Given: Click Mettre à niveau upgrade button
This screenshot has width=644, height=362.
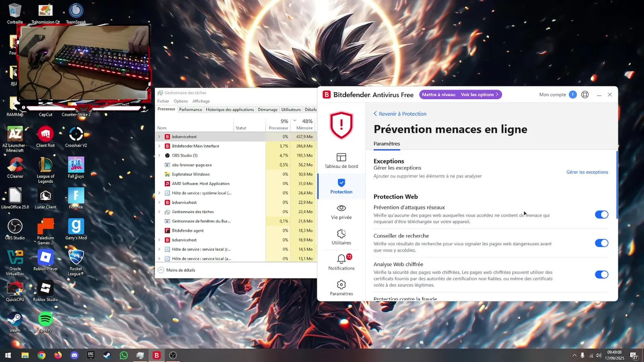Looking at the screenshot, I should tap(439, 95).
